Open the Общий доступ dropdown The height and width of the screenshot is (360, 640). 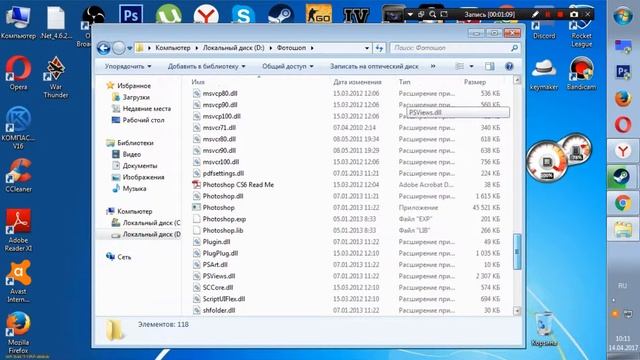click(288, 66)
